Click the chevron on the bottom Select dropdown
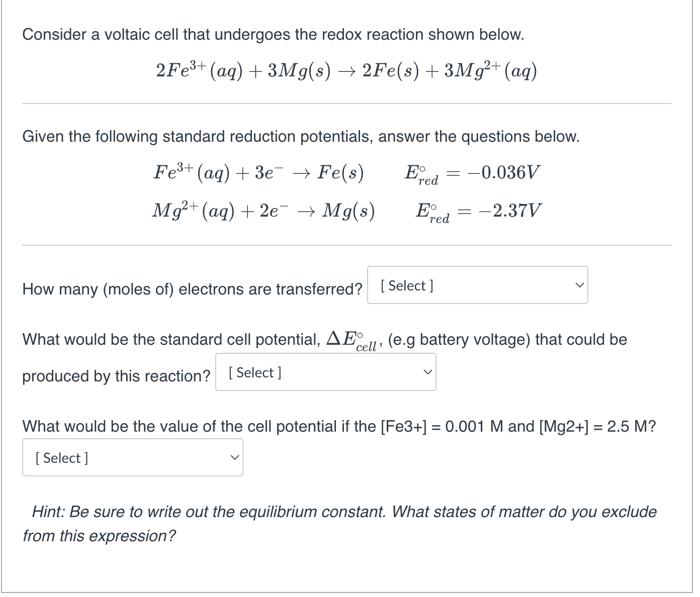Viewport: 700px width, 597px height. [x=234, y=457]
